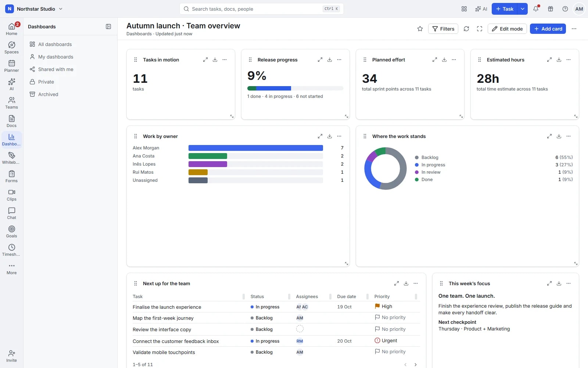
Task: Select My dashboards in the side panel
Action: tap(71, 57)
